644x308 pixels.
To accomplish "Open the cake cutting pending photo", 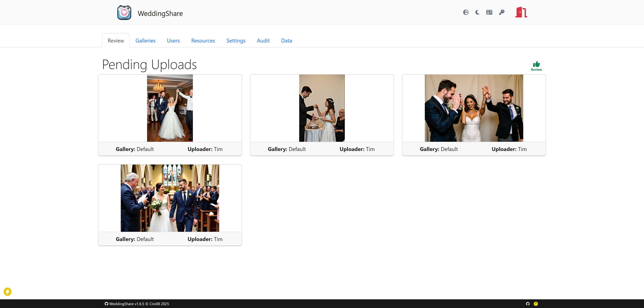I will click(x=322, y=108).
